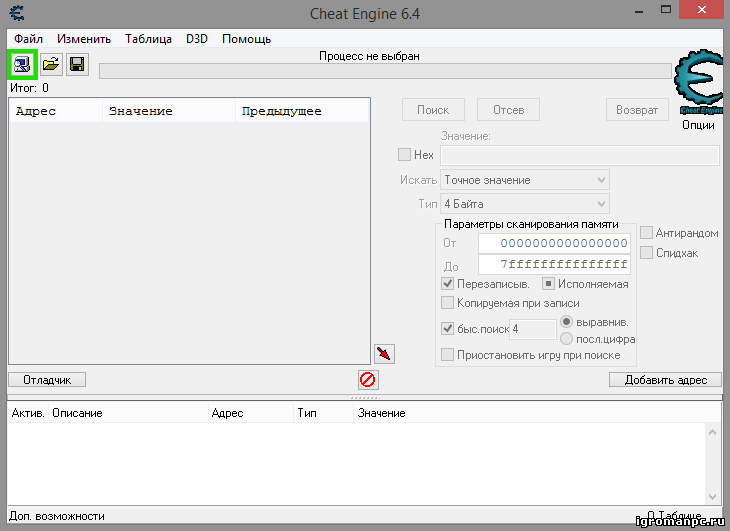Image resolution: width=730 pixels, height=531 pixels.
Task: Open the Файл menu
Action: (x=28, y=39)
